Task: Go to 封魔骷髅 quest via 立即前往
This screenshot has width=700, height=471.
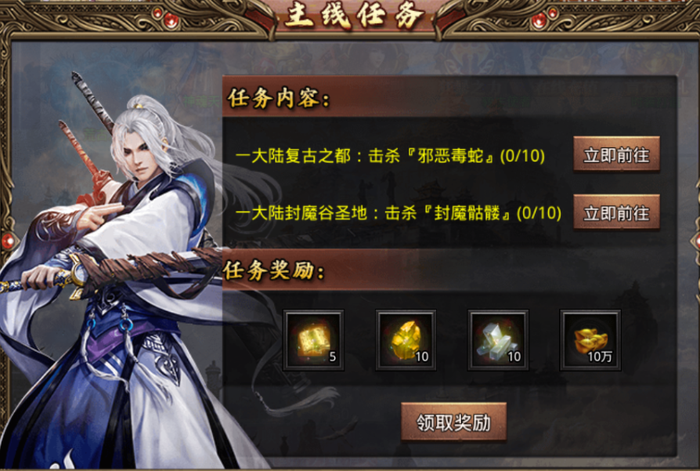Action: point(617,213)
